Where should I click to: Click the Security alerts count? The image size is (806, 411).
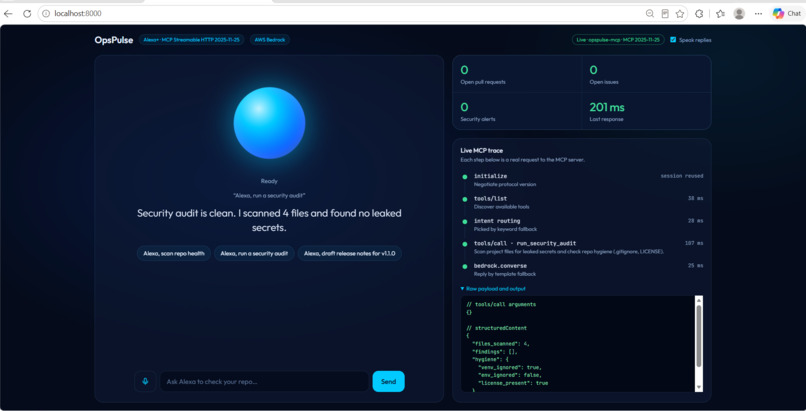[x=464, y=107]
